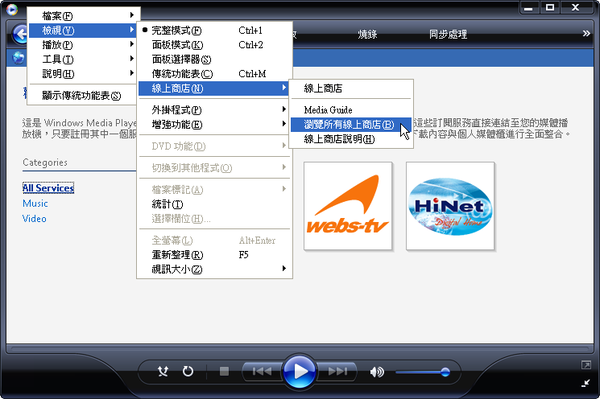Click the Stop button

tap(224, 371)
